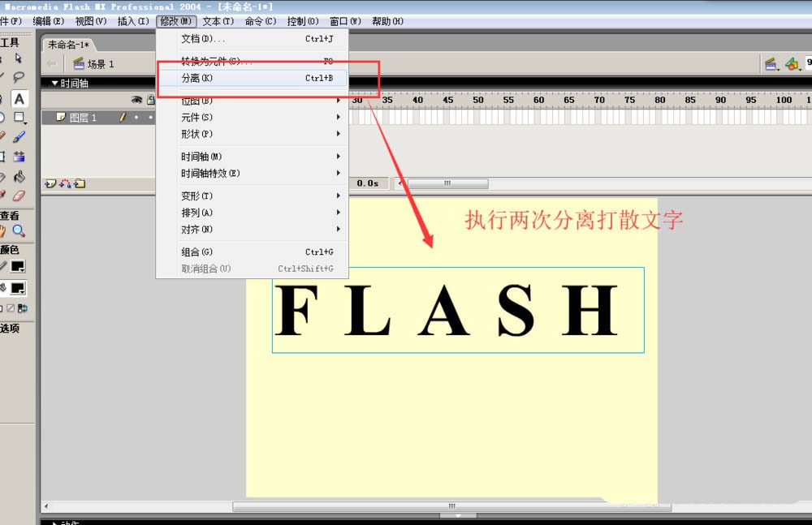Click the Insert Layer icon
The height and width of the screenshot is (525, 812).
click(50, 183)
